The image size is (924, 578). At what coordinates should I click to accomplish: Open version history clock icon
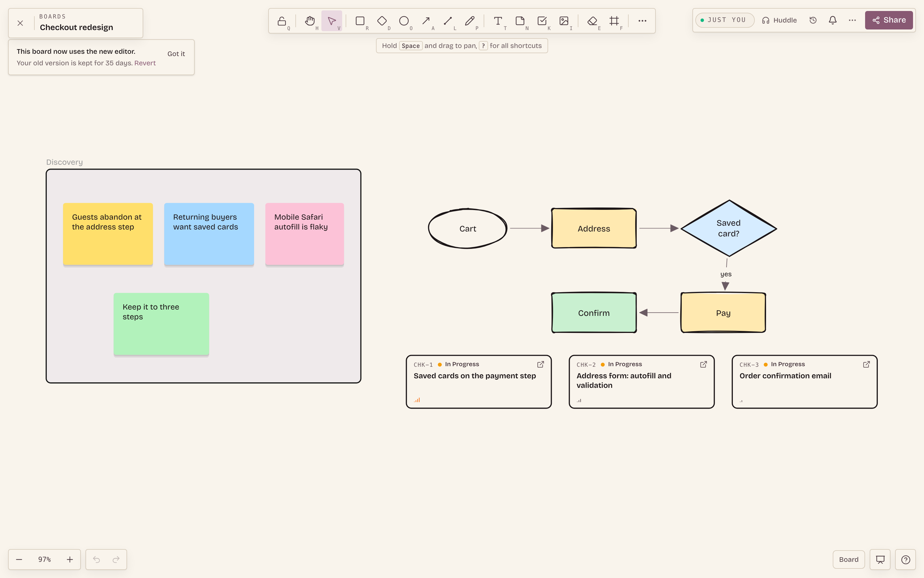pyautogui.click(x=813, y=20)
